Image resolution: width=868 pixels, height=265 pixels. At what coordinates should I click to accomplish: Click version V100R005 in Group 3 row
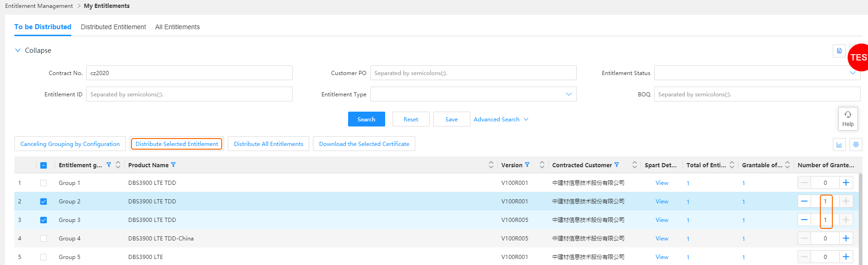pos(515,220)
